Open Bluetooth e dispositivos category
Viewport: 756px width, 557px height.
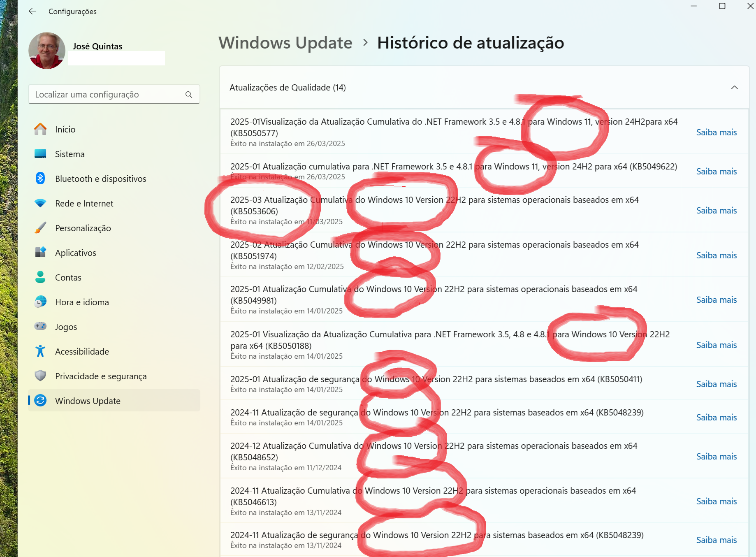pyautogui.click(x=114, y=179)
